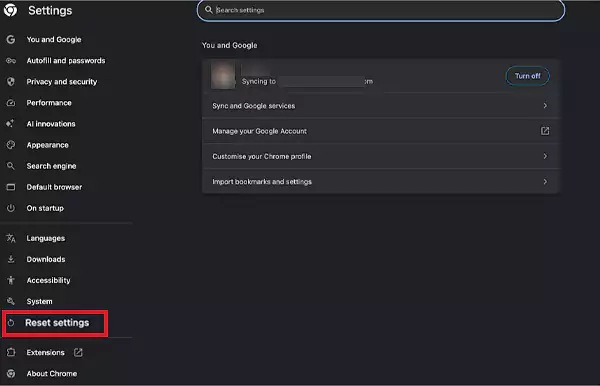
Task: Click the Settings page title
Action: tap(50, 10)
